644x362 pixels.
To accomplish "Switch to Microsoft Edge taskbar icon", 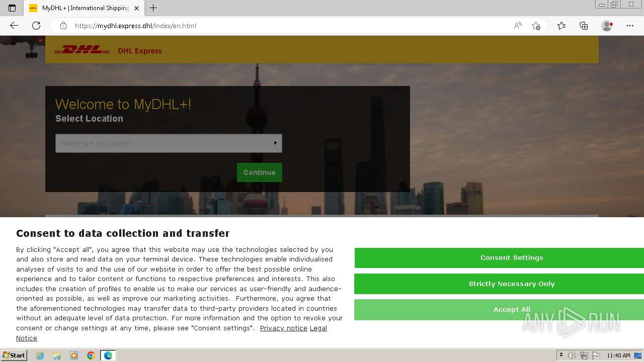I will click(108, 355).
